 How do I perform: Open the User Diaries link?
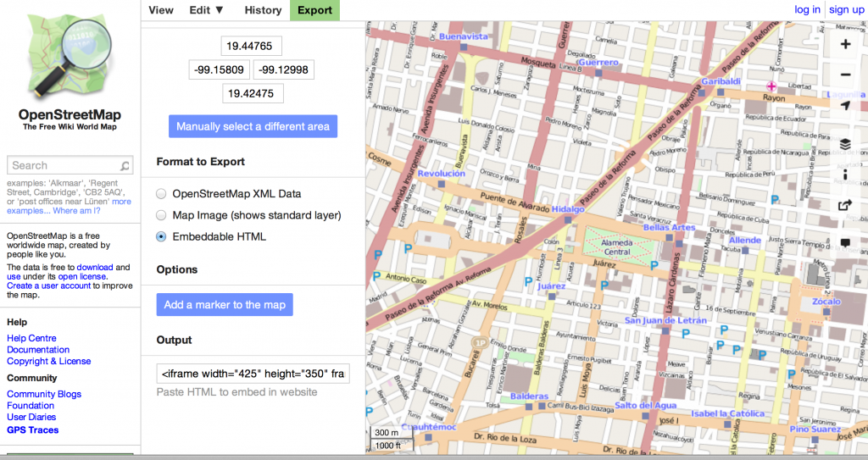click(x=31, y=418)
